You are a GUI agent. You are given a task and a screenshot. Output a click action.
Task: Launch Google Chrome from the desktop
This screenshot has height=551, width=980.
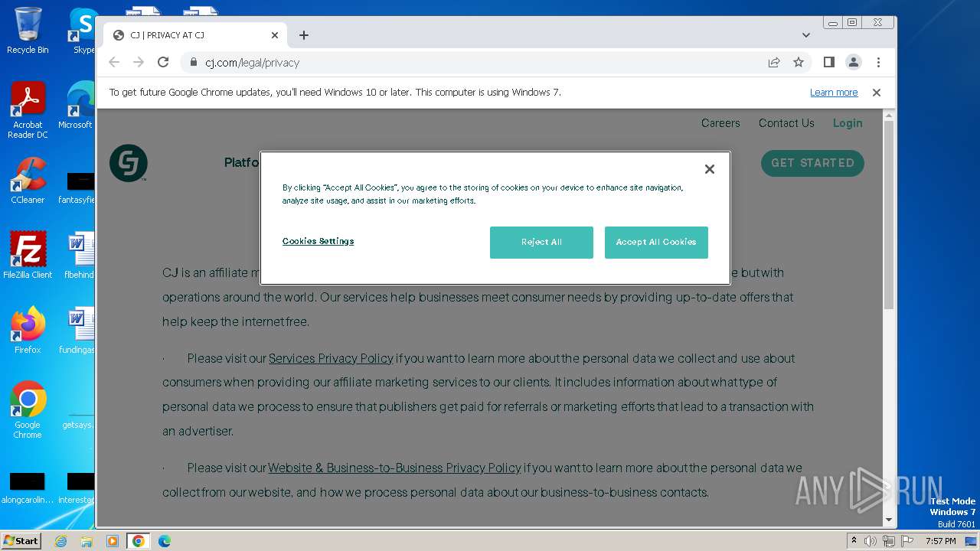tap(28, 409)
